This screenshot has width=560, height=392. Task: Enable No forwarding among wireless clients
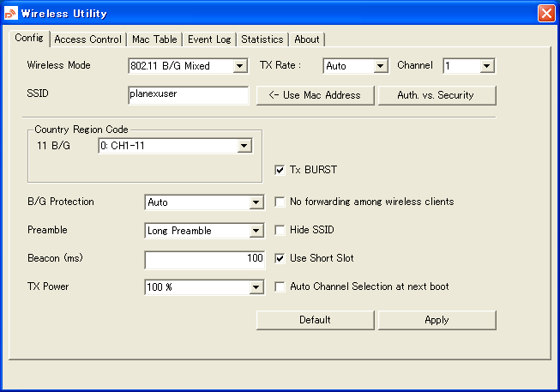(280, 202)
